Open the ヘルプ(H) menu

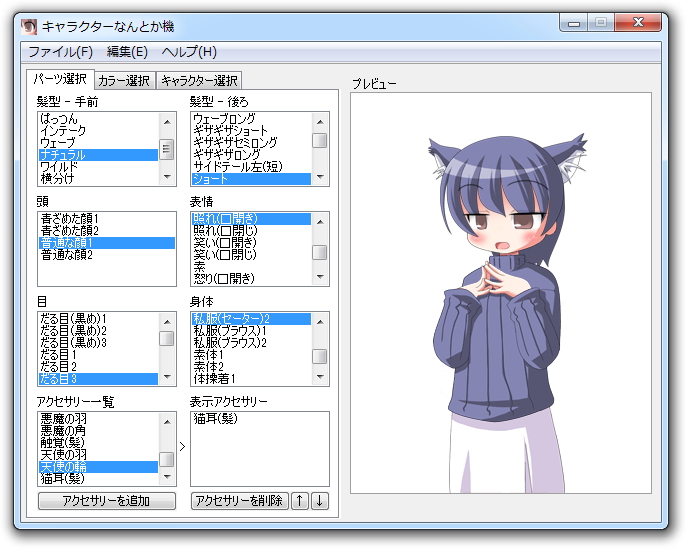(x=189, y=52)
